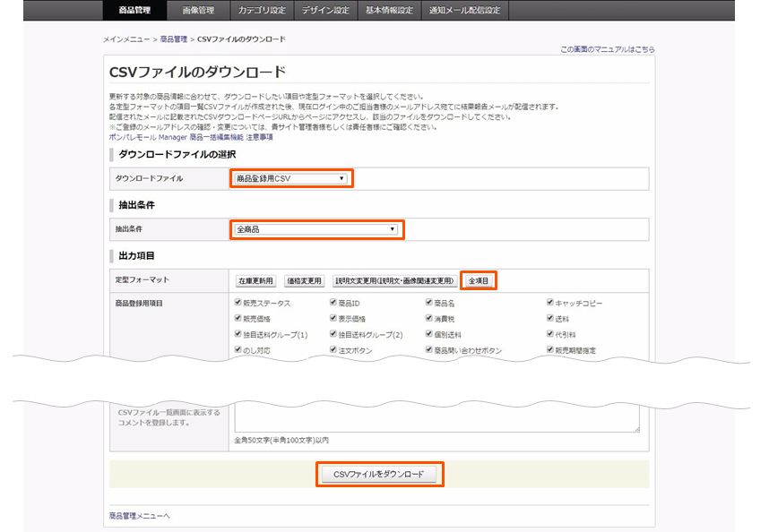The width and height of the screenshot is (769, 532).
Task: Toggle the 表示価格 checkbox
Action: [333, 318]
